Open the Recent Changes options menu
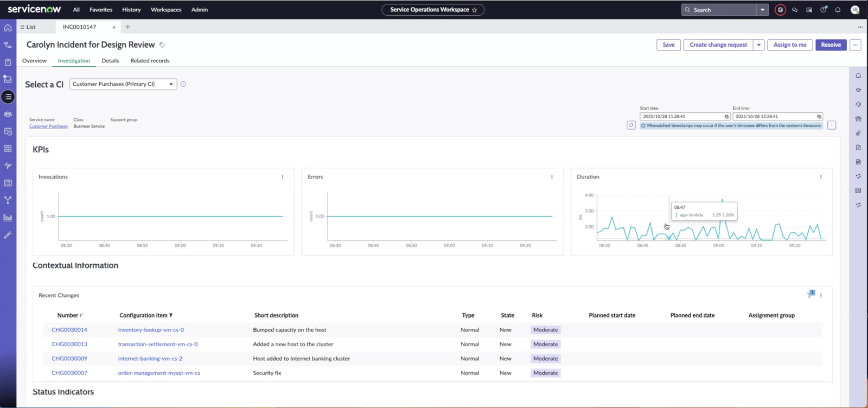The width and height of the screenshot is (868, 408). coord(821,296)
